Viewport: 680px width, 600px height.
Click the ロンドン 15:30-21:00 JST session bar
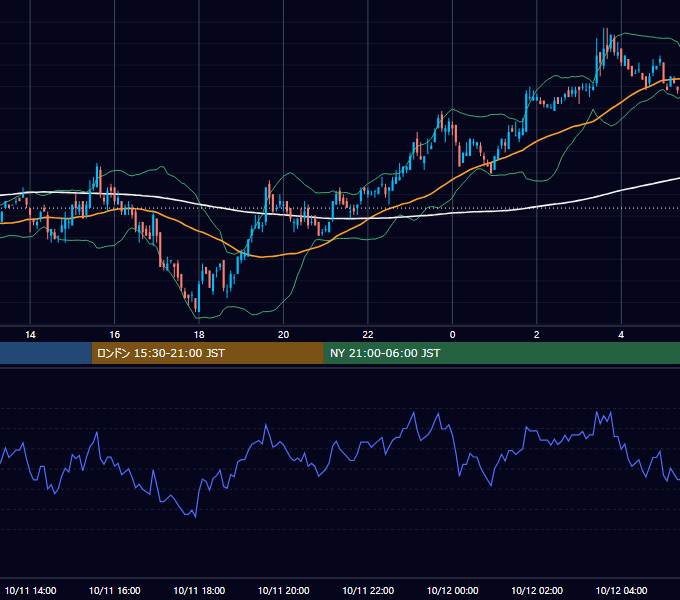pyautogui.click(x=208, y=353)
